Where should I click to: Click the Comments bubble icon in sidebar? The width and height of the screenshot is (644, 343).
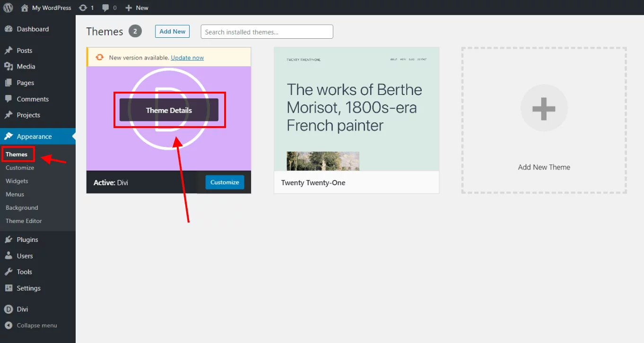(9, 99)
